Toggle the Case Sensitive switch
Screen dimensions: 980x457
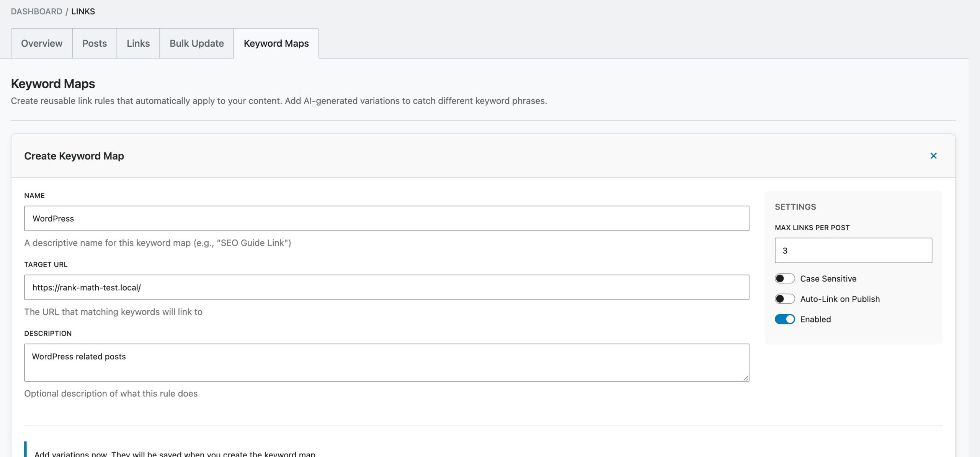pos(784,278)
